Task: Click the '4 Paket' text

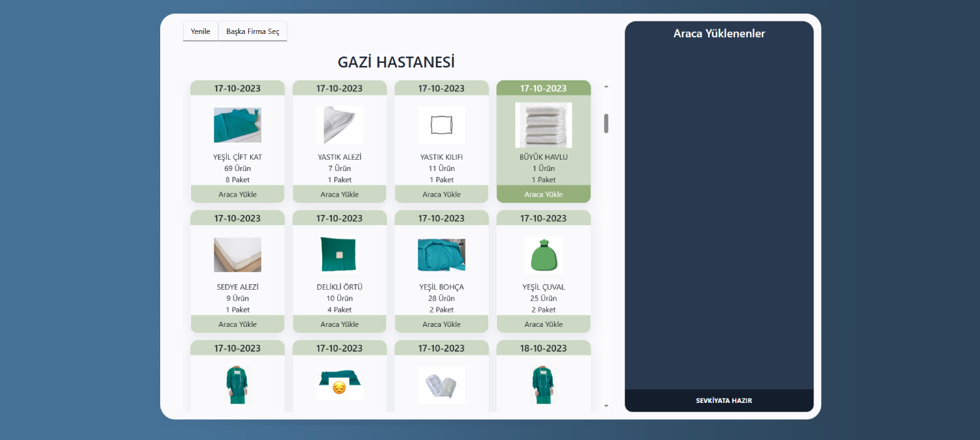Action: point(340,310)
